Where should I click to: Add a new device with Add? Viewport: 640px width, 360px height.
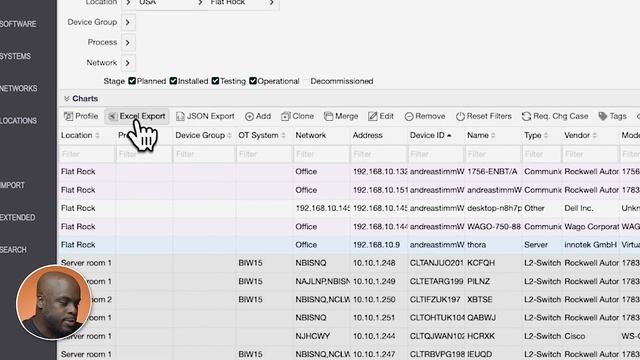click(258, 116)
